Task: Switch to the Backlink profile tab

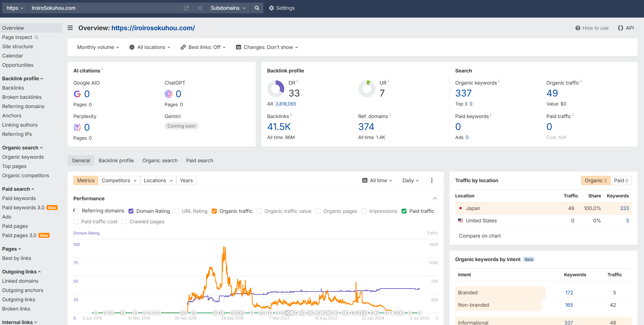Action: point(116,161)
